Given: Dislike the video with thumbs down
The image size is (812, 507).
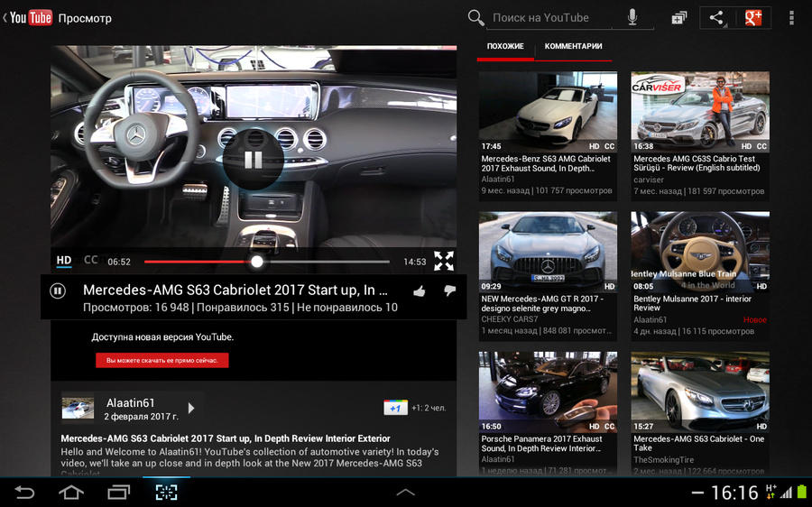Looking at the screenshot, I should [449, 291].
